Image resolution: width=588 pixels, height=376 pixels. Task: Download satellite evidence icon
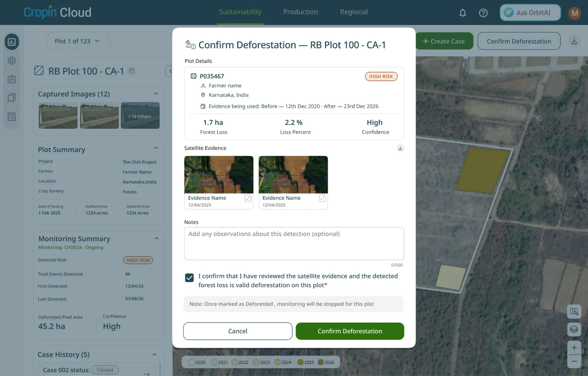click(400, 148)
